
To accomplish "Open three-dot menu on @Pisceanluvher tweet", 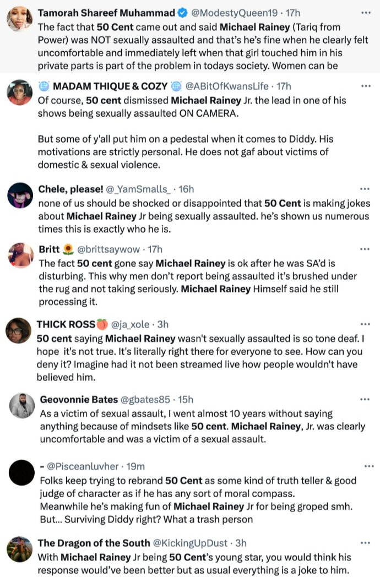I will tap(369, 466).
